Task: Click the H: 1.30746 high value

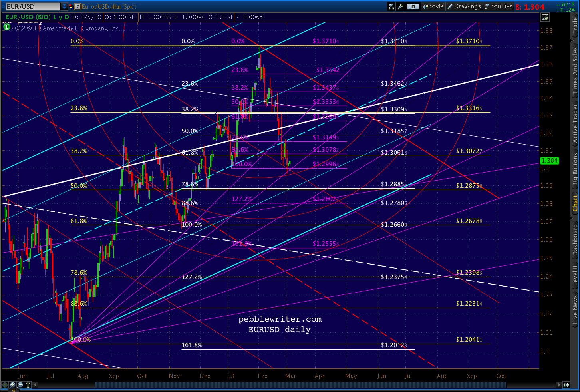Action: coord(155,17)
